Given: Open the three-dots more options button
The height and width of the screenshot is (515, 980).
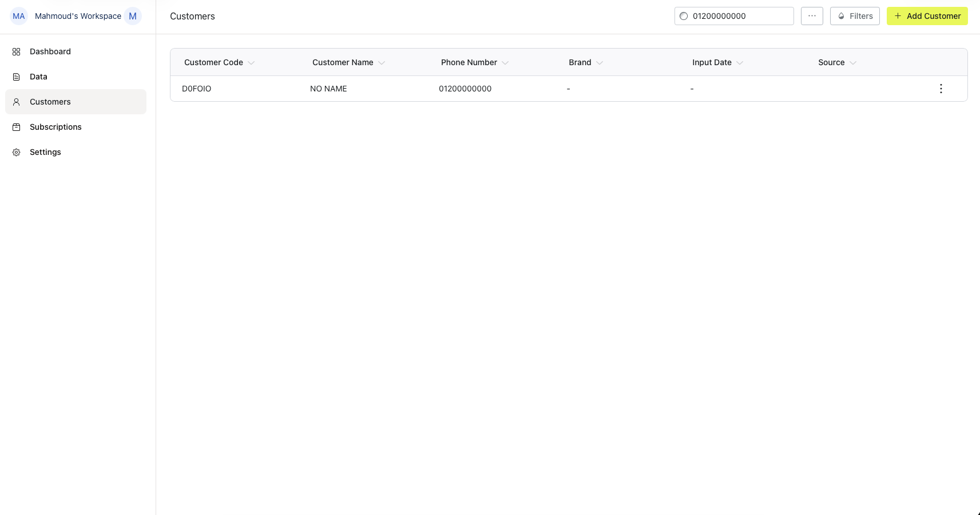Looking at the screenshot, I should tap(812, 16).
